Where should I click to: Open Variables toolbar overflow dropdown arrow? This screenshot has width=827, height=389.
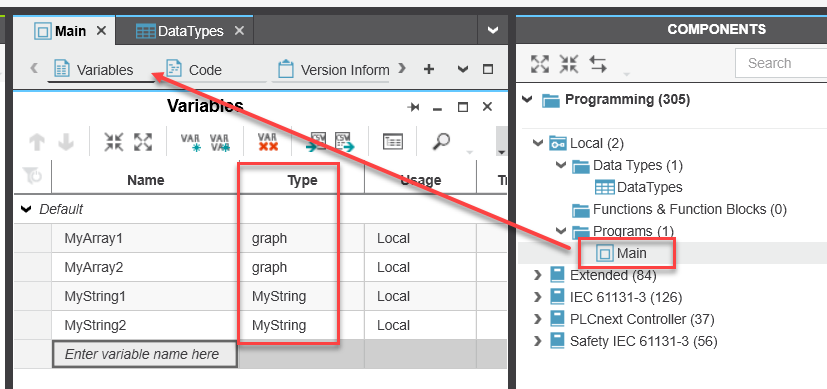click(x=501, y=152)
